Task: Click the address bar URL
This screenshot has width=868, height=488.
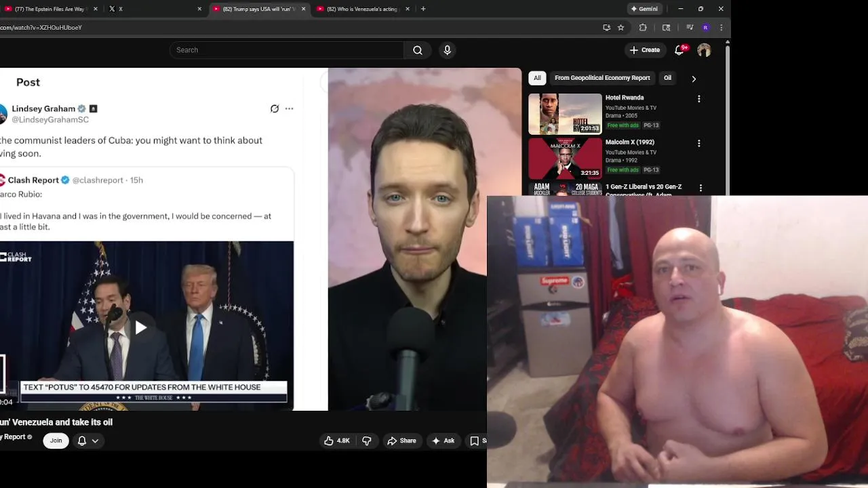Action: pos(41,28)
